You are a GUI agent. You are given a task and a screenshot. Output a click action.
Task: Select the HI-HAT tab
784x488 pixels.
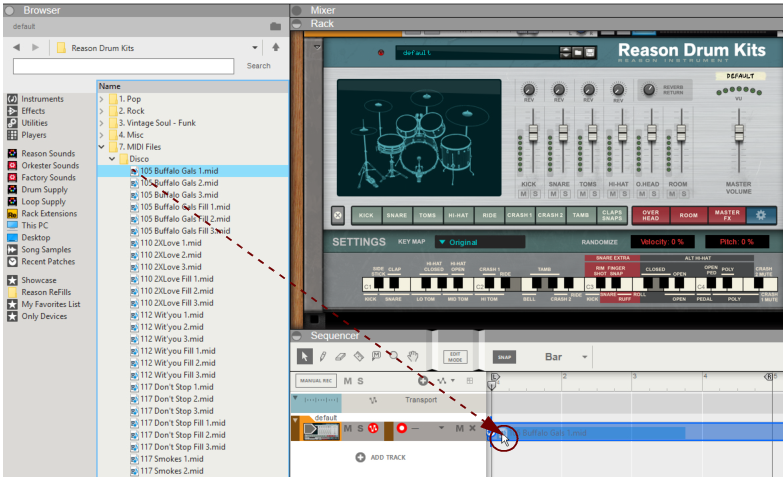(x=458, y=215)
